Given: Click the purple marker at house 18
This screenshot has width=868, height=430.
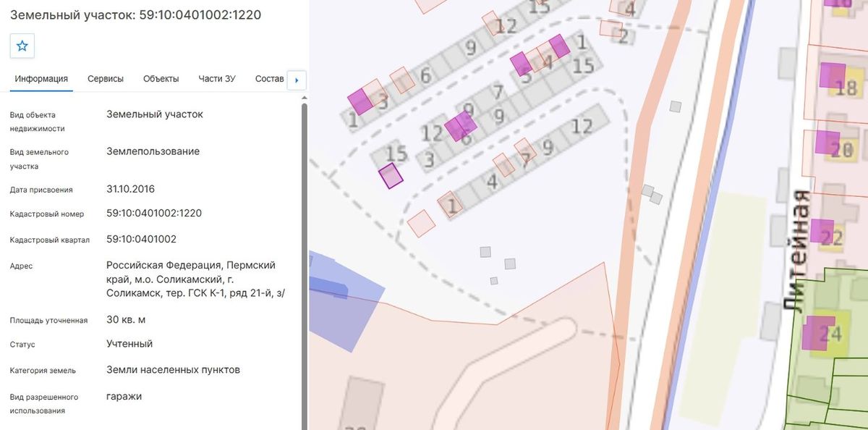Looking at the screenshot, I should (x=833, y=75).
